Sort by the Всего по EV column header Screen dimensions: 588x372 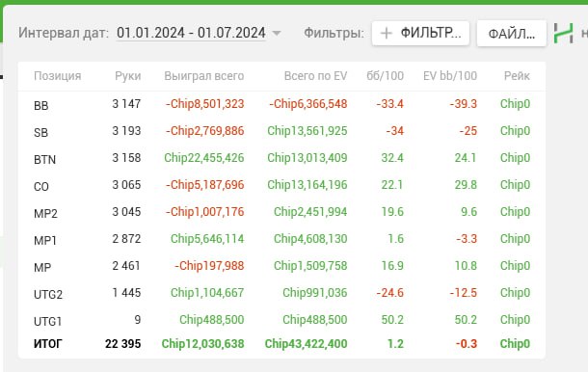(315, 76)
